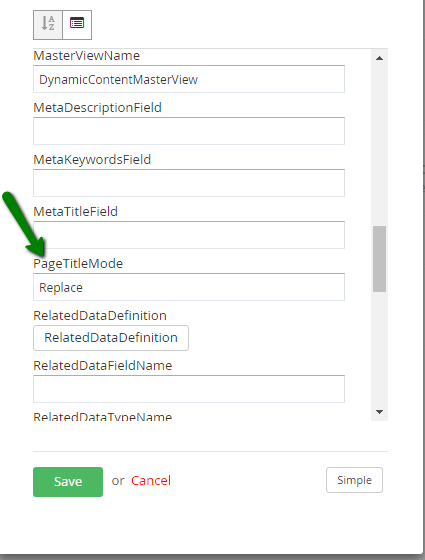The width and height of the screenshot is (425, 560).
Task: Switch to categorized properties view icon
Action: [x=77, y=25]
